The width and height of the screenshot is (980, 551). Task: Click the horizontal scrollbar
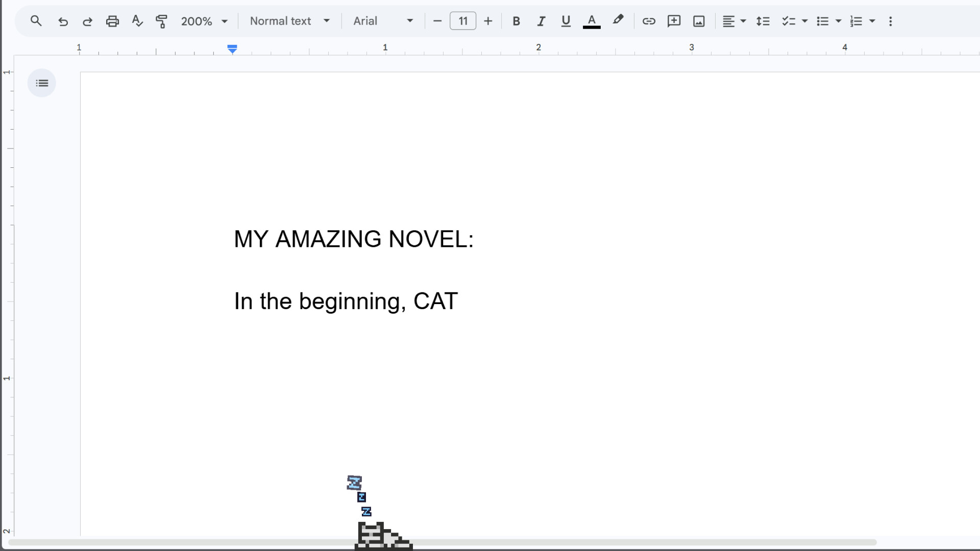click(x=442, y=542)
